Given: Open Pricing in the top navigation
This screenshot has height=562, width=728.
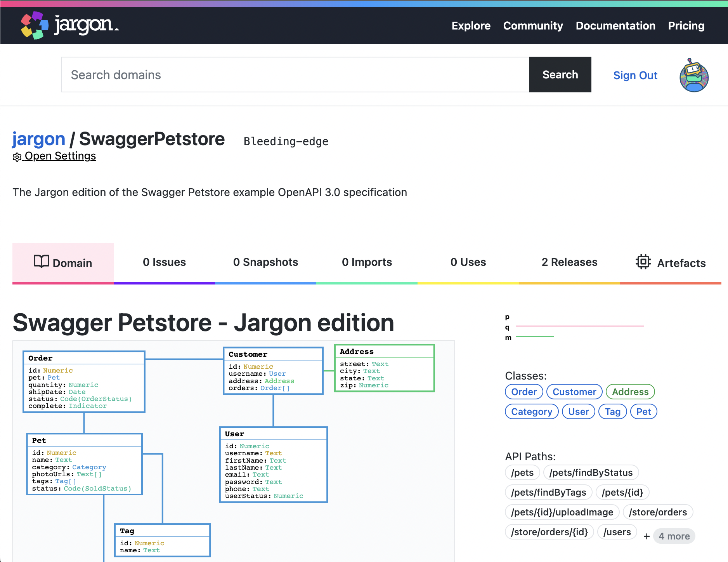Looking at the screenshot, I should [686, 26].
